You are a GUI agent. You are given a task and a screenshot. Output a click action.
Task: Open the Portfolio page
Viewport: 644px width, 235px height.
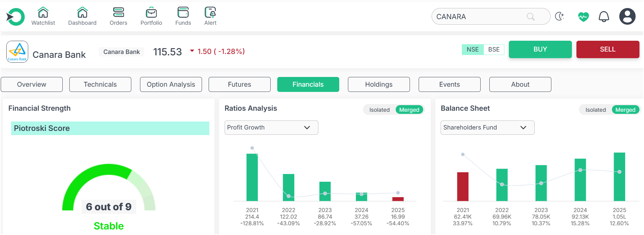tap(151, 16)
